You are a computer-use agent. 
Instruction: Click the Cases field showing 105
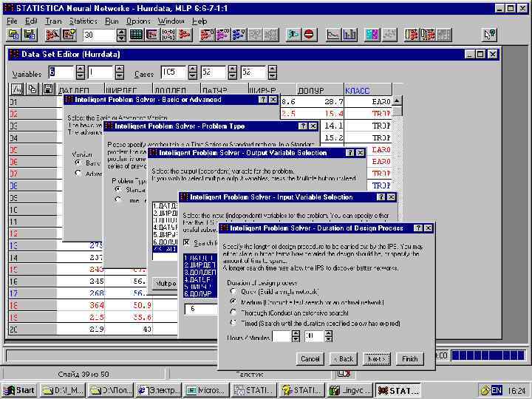pos(174,72)
